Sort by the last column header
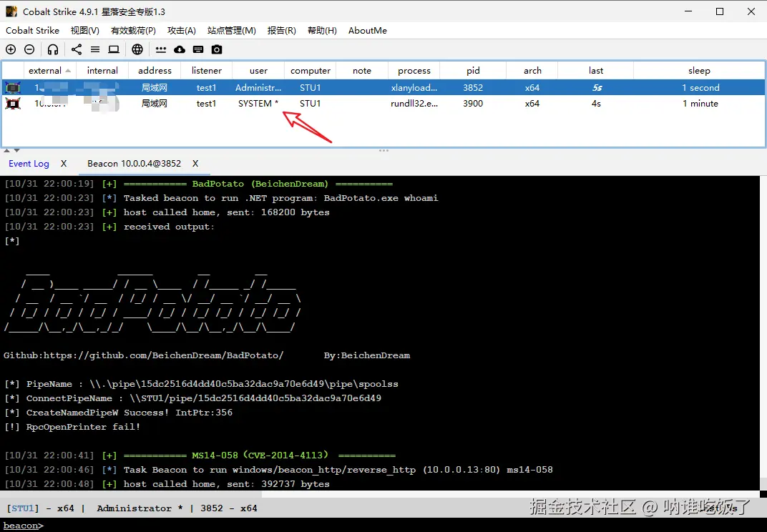Screen dimensions: 767x532 click(x=596, y=70)
